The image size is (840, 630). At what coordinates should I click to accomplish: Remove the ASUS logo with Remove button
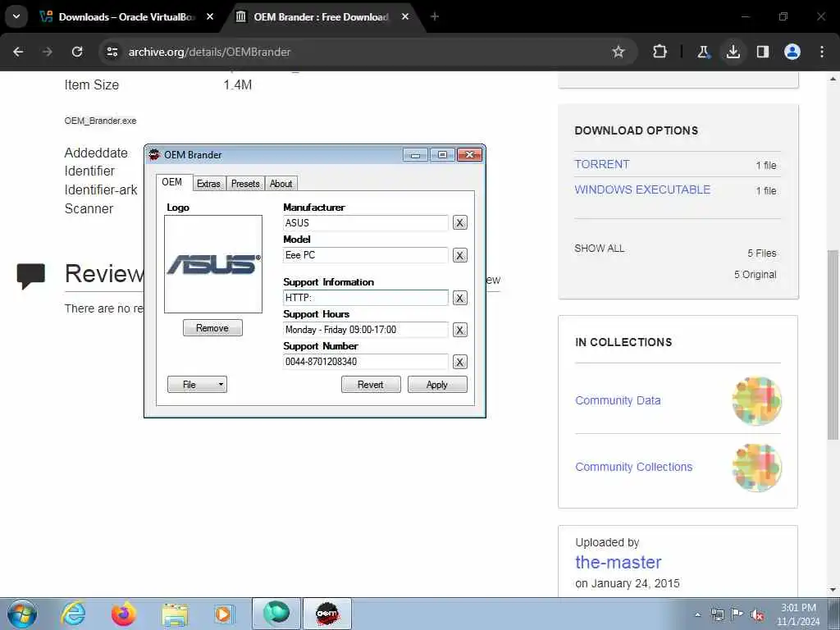click(x=212, y=328)
